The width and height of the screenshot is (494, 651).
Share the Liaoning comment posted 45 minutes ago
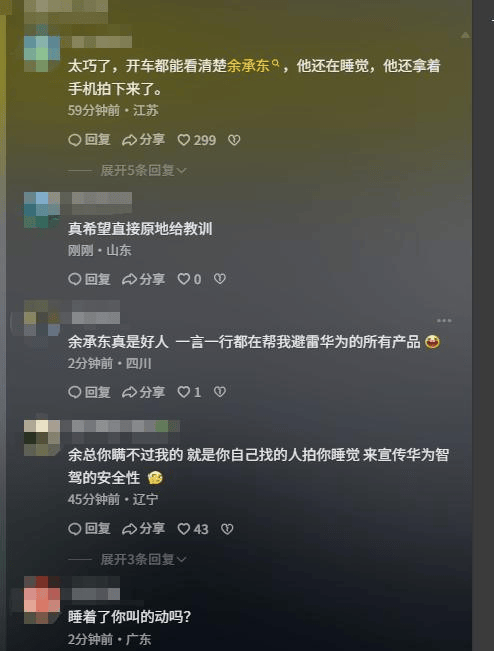(x=143, y=529)
